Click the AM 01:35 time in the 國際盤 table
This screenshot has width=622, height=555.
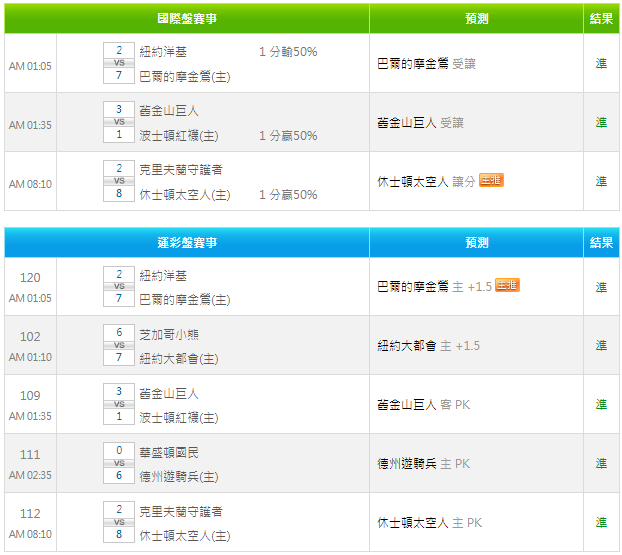pyautogui.click(x=30, y=125)
